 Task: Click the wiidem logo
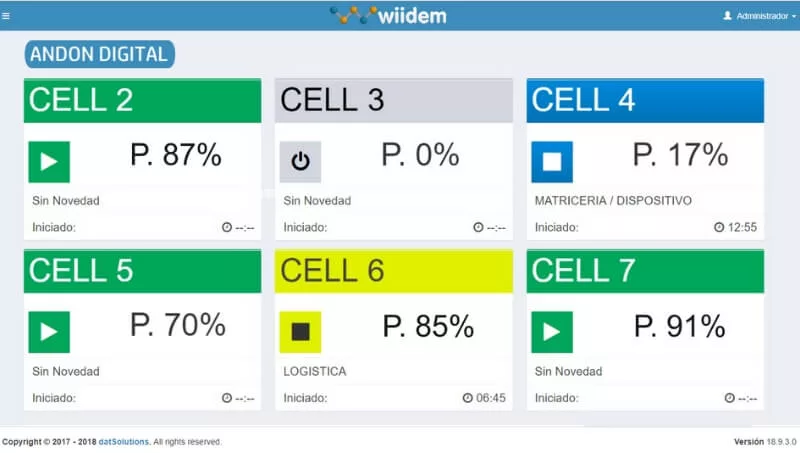tap(388, 15)
